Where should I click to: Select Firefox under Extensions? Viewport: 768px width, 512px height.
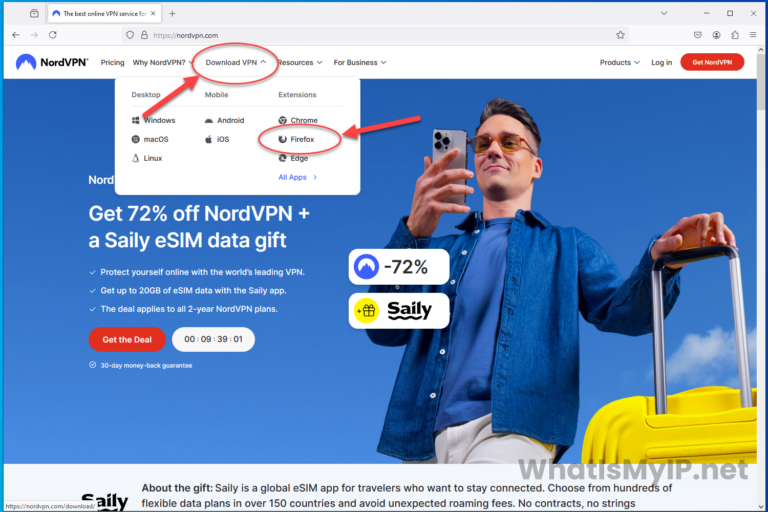[x=296, y=139]
